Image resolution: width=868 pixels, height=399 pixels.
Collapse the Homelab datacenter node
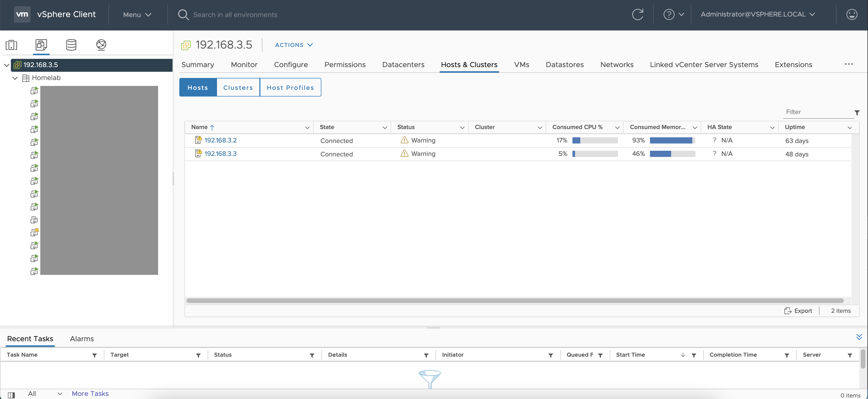[15, 78]
